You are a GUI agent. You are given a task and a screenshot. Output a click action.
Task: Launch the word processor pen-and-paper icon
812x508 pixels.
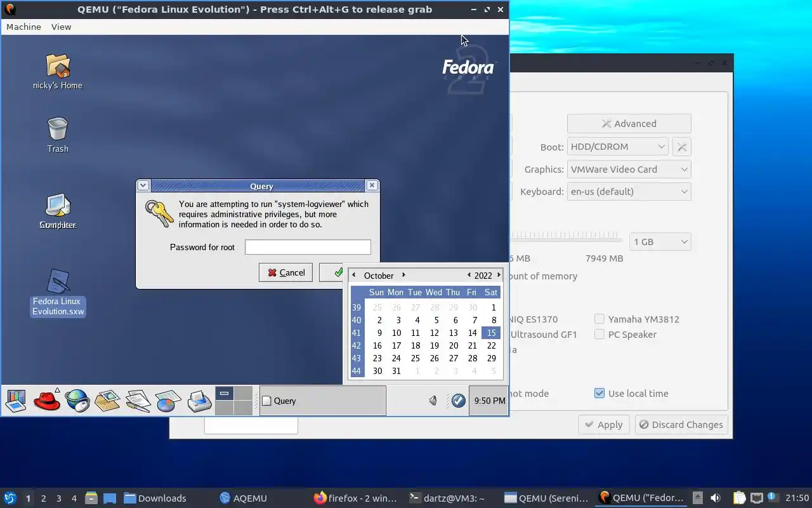click(x=138, y=401)
